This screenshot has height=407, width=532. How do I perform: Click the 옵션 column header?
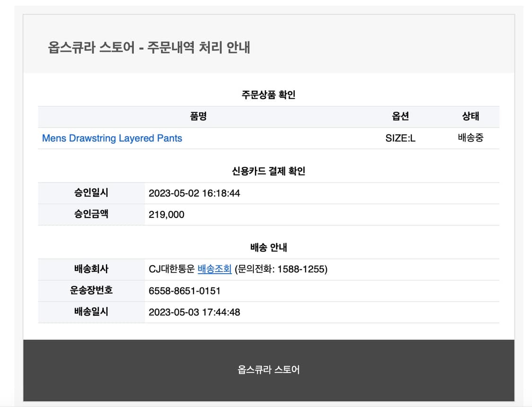(400, 117)
